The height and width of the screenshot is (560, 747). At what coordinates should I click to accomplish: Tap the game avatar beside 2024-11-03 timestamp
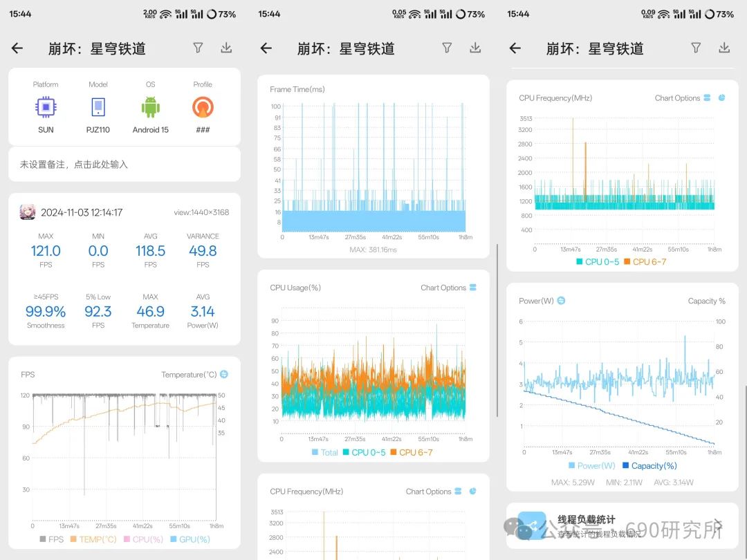pos(28,212)
